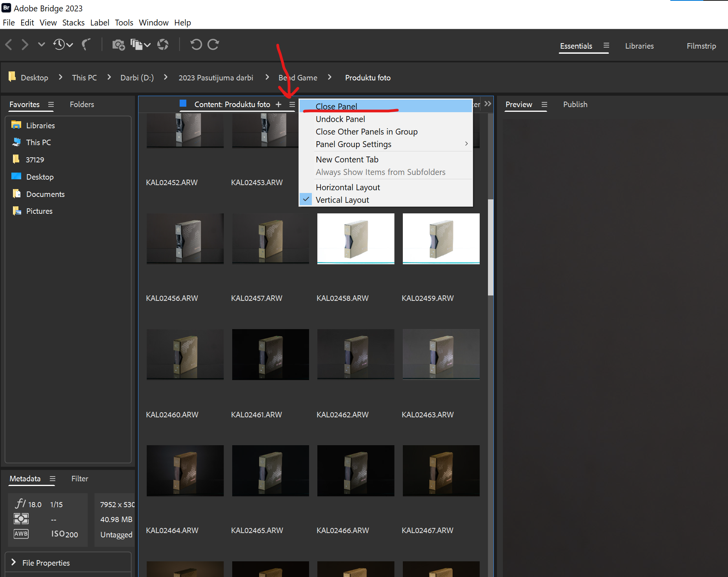Rotate the selection clockwise
Screen dimensions: 728x577
[x=213, y=44]
